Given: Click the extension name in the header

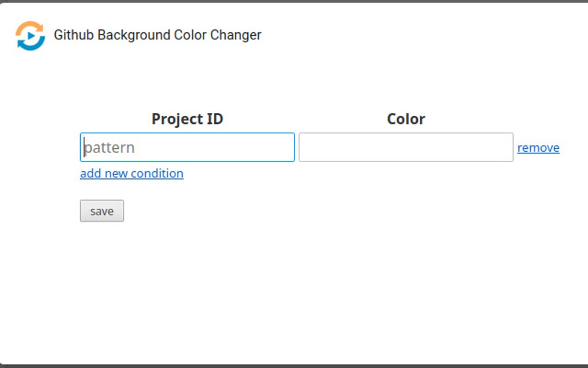Looking at the screenshot, I should [157, 35].
